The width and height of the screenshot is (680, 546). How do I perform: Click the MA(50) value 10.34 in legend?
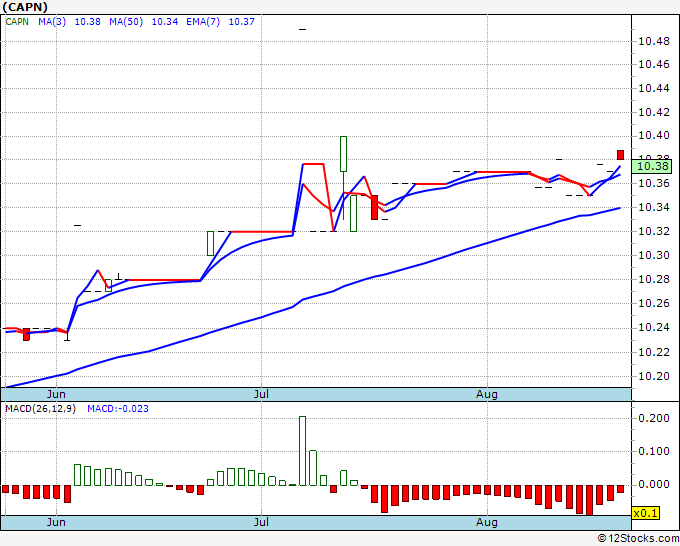(165, 22)
